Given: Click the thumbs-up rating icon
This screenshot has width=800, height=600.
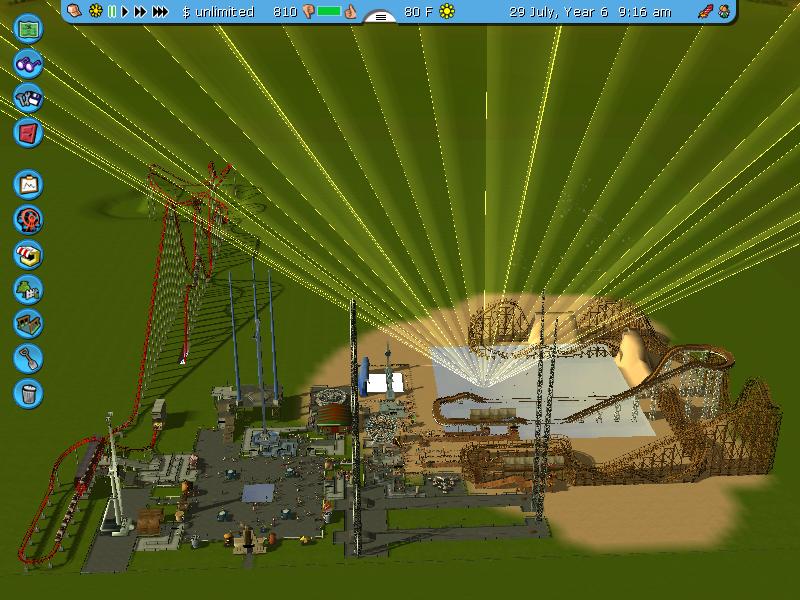Looking at the screenshot, I should (351, 11).
